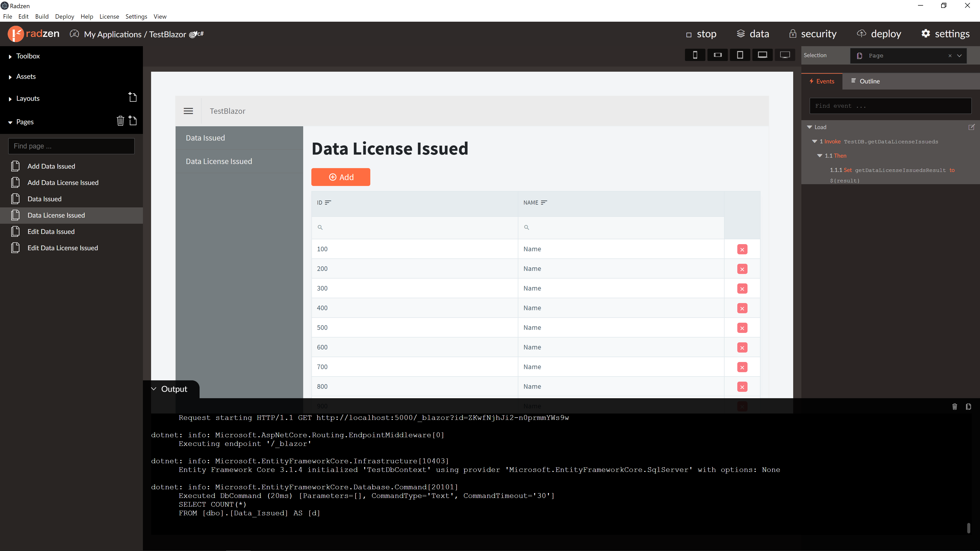This screenshot has height=551, width=980.
Task: Click the Find page search field
Action: pos(71,146)
